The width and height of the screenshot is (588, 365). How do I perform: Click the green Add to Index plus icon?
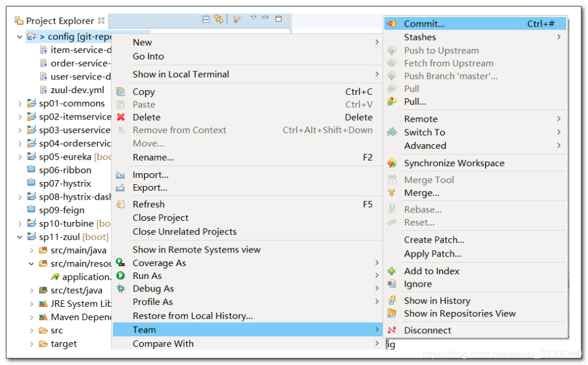391,271
